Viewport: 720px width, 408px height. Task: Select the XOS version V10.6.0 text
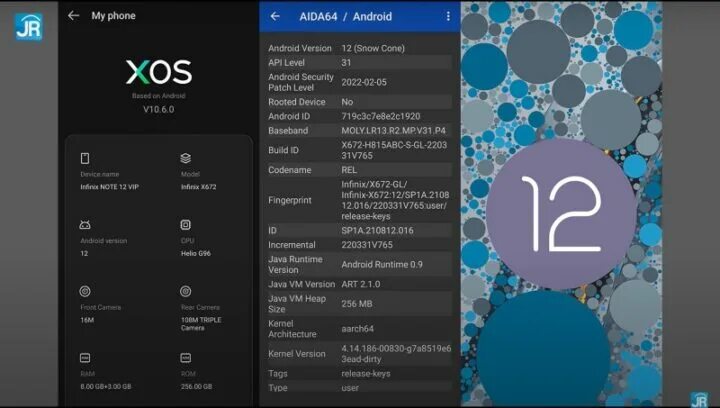click(x=159, y=110)
